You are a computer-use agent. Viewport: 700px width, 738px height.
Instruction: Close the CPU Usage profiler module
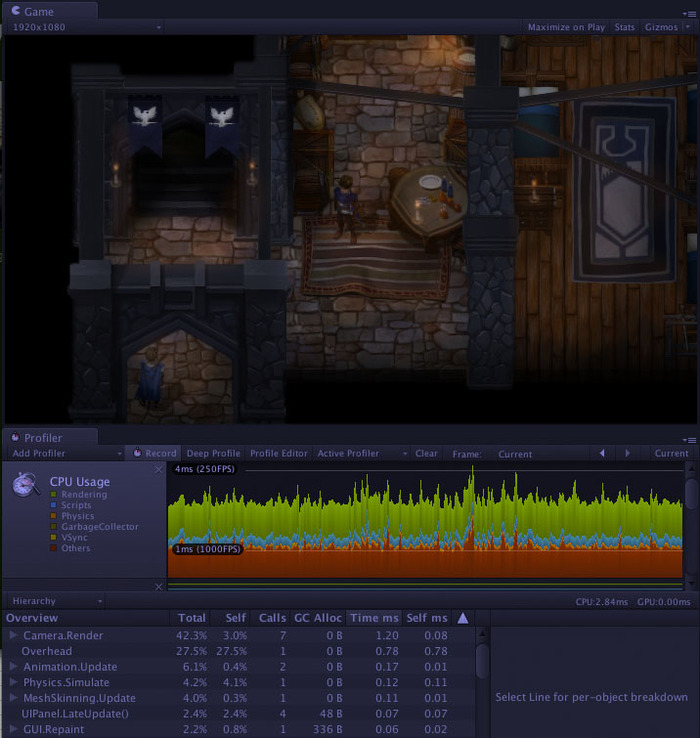[159, 470]
